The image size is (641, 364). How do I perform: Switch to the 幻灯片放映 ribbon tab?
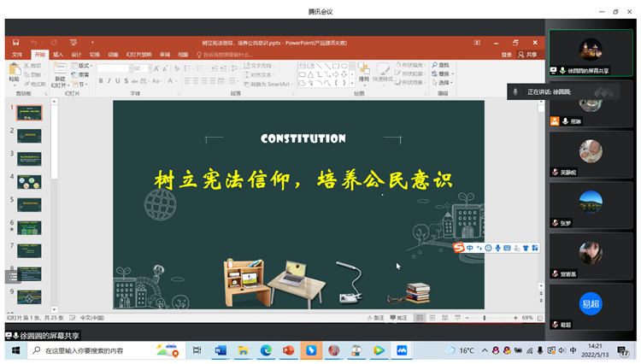pos(139,55)
